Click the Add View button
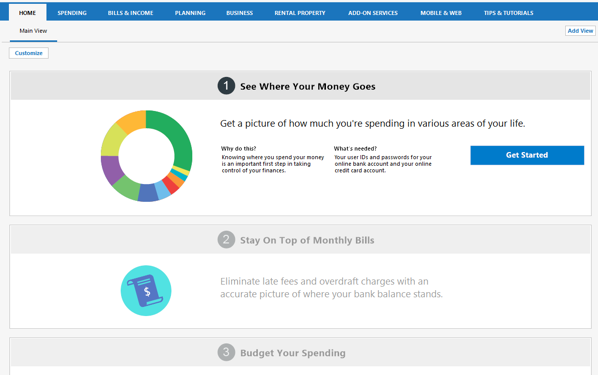 pos(580,31)
